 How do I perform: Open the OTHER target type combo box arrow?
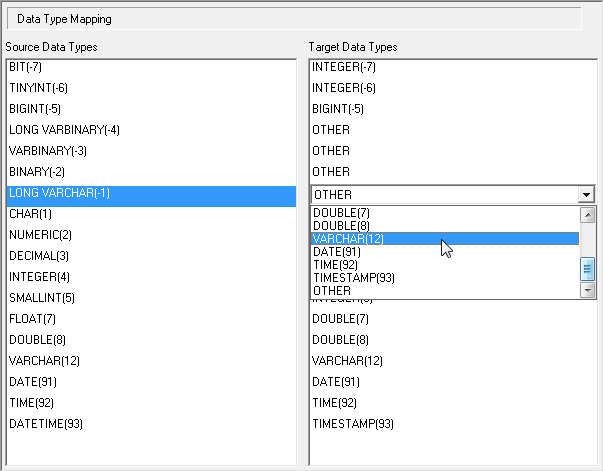point(586,194)
